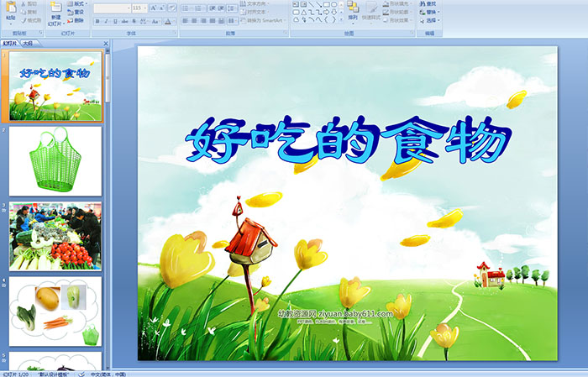Select the Line shape in gallery
The width and height of the screenshot is (588, 377).
(x=312, y=4)
